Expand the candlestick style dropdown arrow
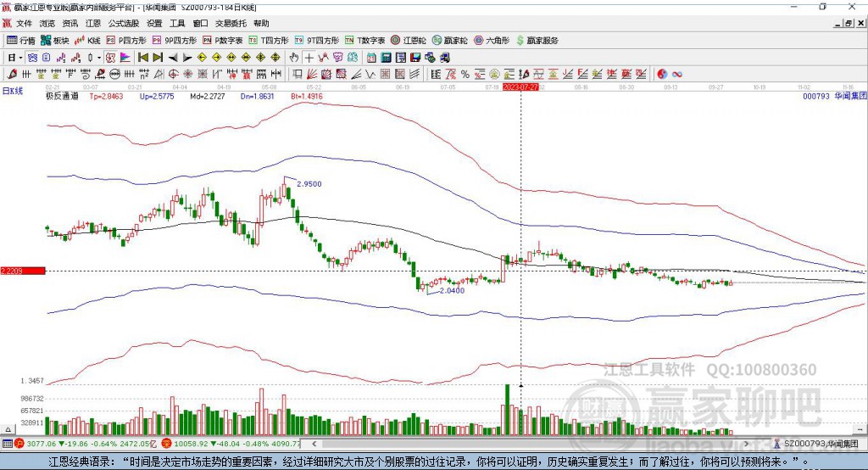The image size is (868, 470). pos(99,58)
